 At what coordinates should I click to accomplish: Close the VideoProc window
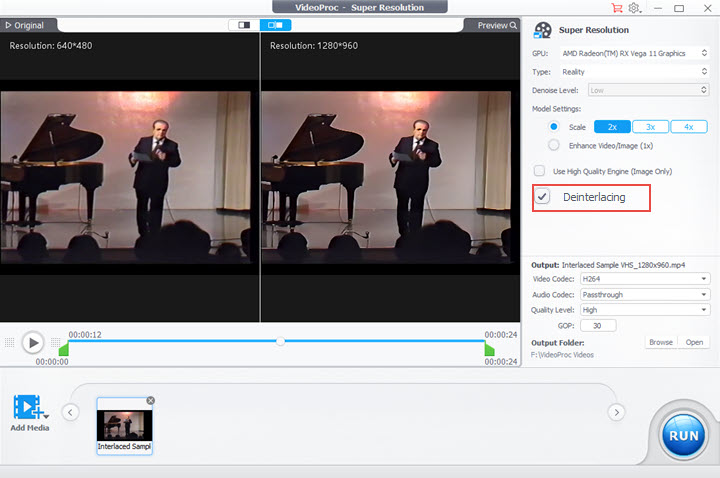click(708, 8)
